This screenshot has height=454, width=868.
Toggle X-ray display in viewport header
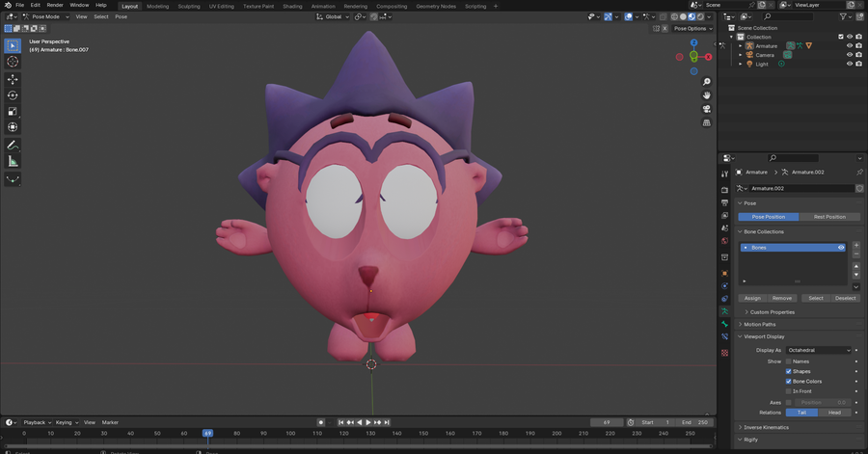point(664,16)
